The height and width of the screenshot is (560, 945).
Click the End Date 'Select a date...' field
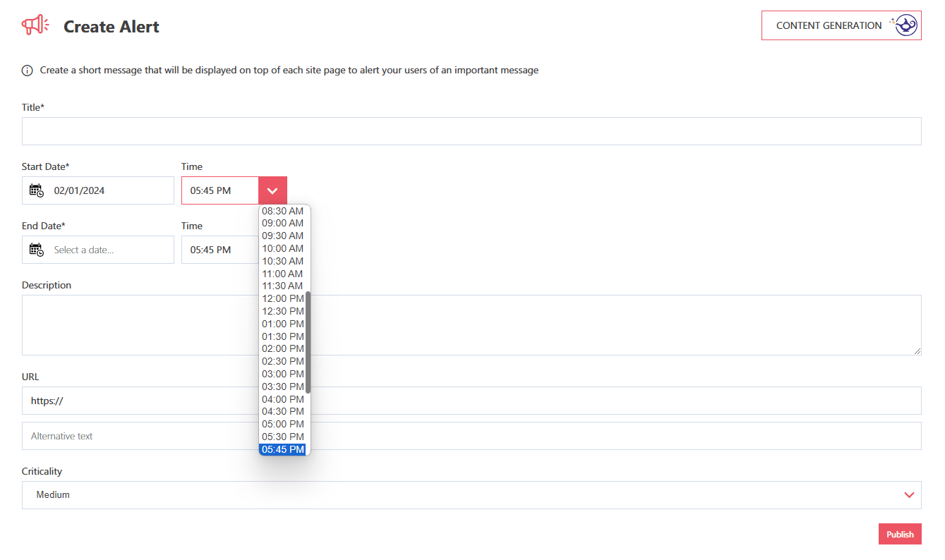coord(98,250)
